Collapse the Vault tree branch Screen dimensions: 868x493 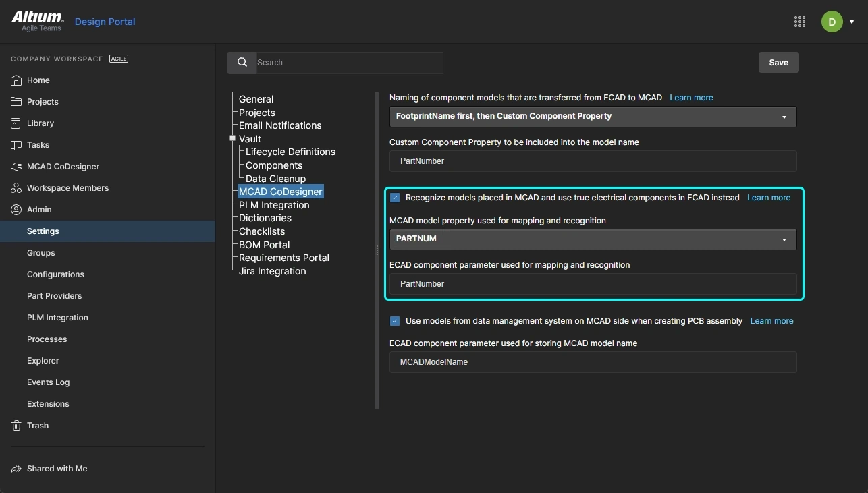tap(232, 138)
